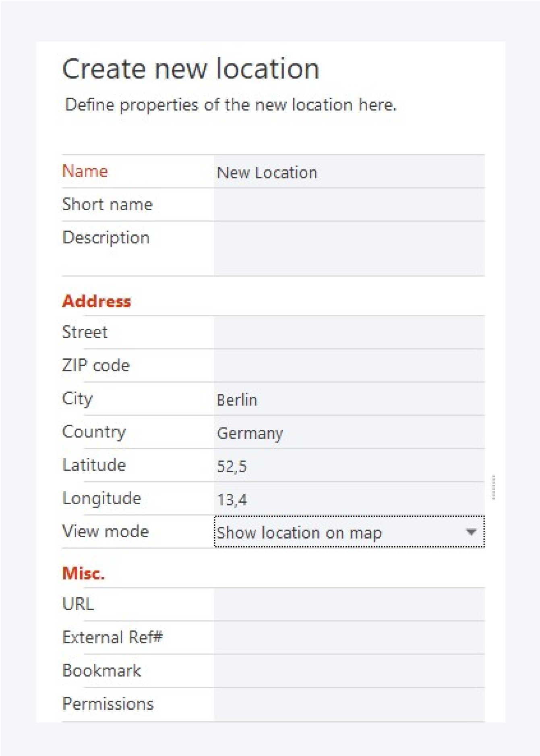Image resolution: width=540 pixels, height=756 pixels.
Task: Click the Short name input field
Action: point(349,205)
